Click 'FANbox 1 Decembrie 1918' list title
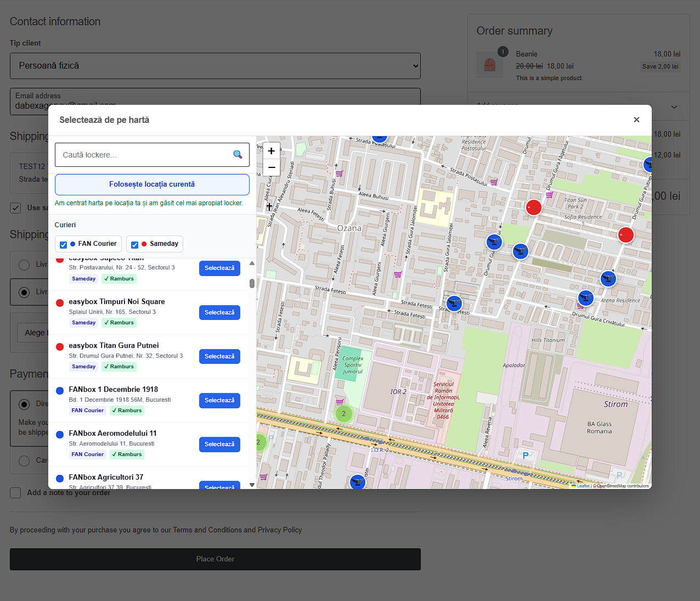This screenshot has width=700, height=601. [114, 390]
